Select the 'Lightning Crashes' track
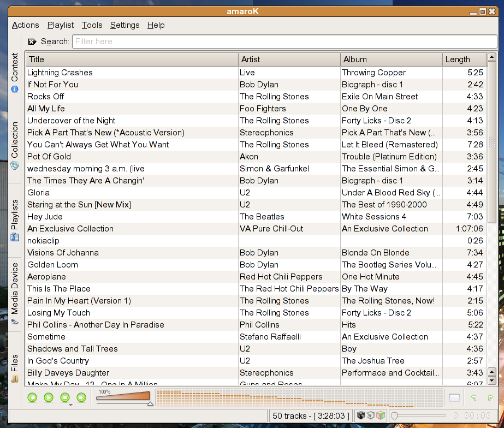This screenshot has height=428, width=504. coord(256,73)
